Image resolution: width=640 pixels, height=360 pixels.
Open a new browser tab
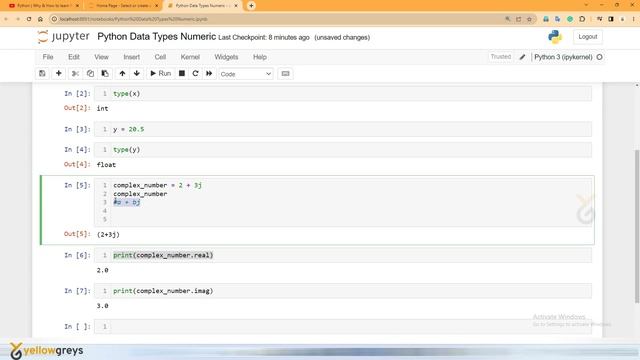[251, 6]
